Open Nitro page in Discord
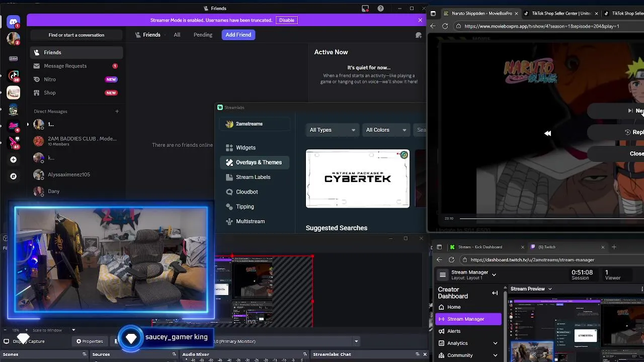 click(x=76, y=79)
